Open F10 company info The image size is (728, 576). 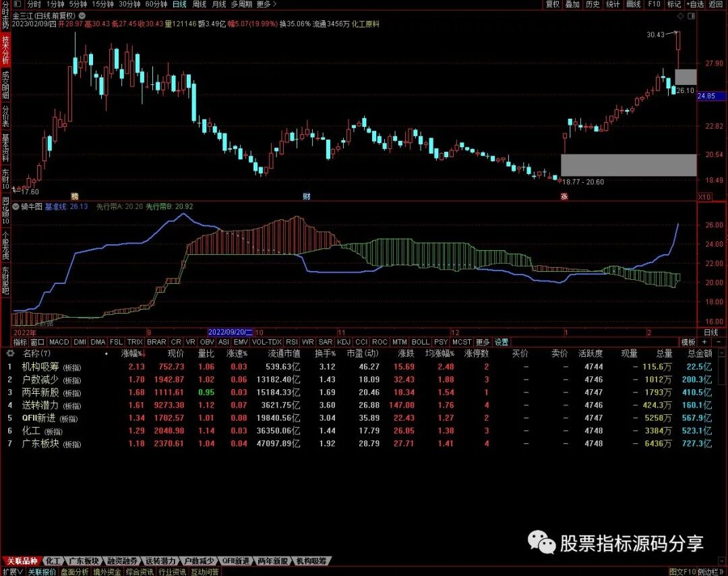coord(654,4)
